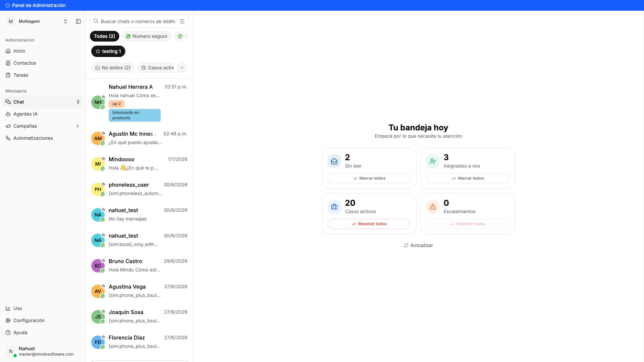Click the Casos activos briefcase icon
The height and width of the screenshot is (362, 644).
point(334,207)
